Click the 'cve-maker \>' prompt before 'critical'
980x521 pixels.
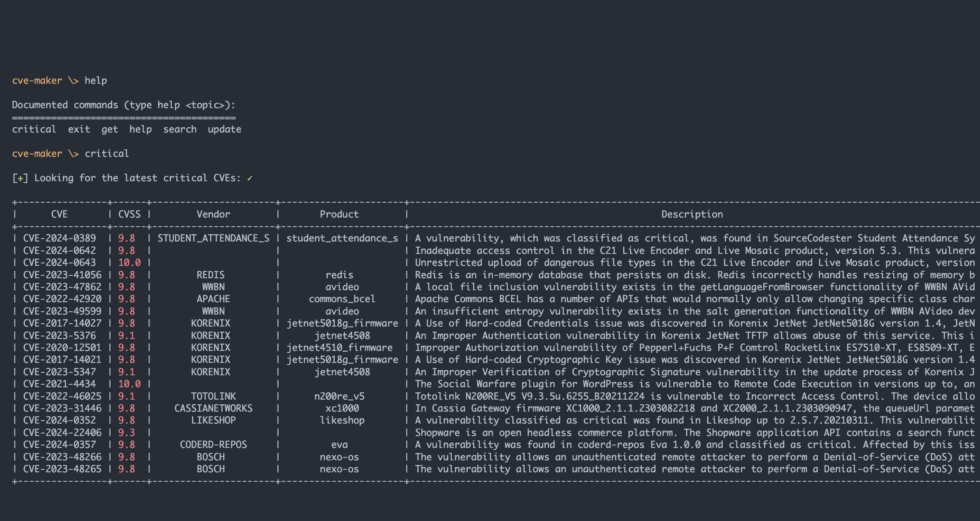click(45, 154)
